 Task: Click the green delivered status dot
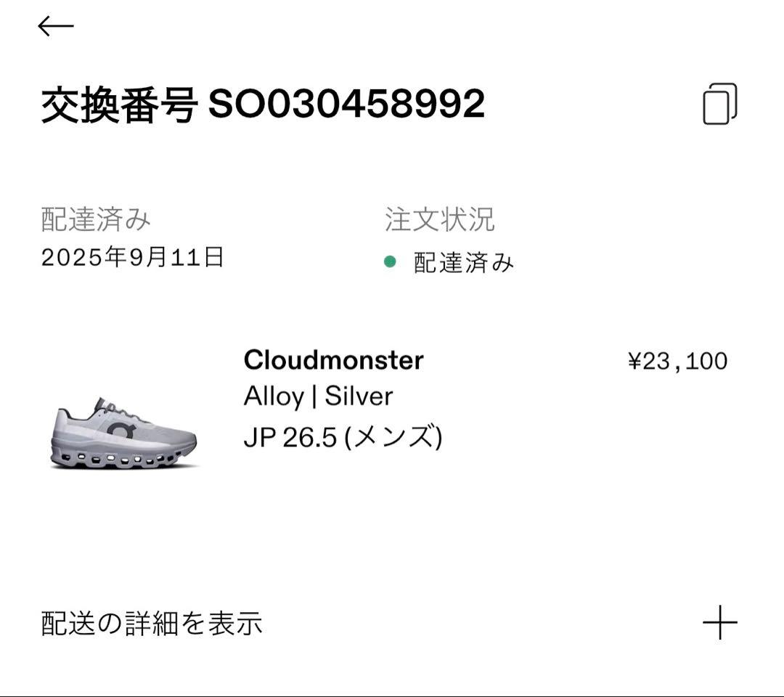(390, 261)
